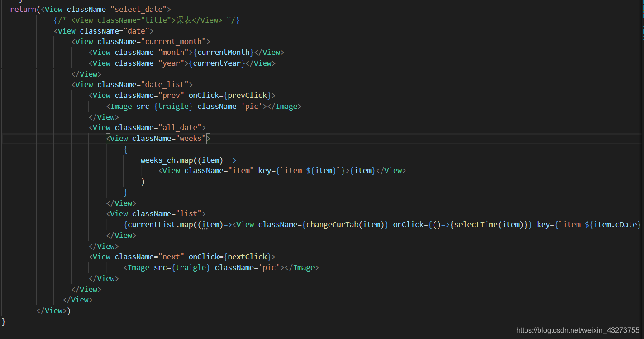Click the weeks_ch.map call
The height and width of the screenshot is (339, 644).
(x=167, y=160)
